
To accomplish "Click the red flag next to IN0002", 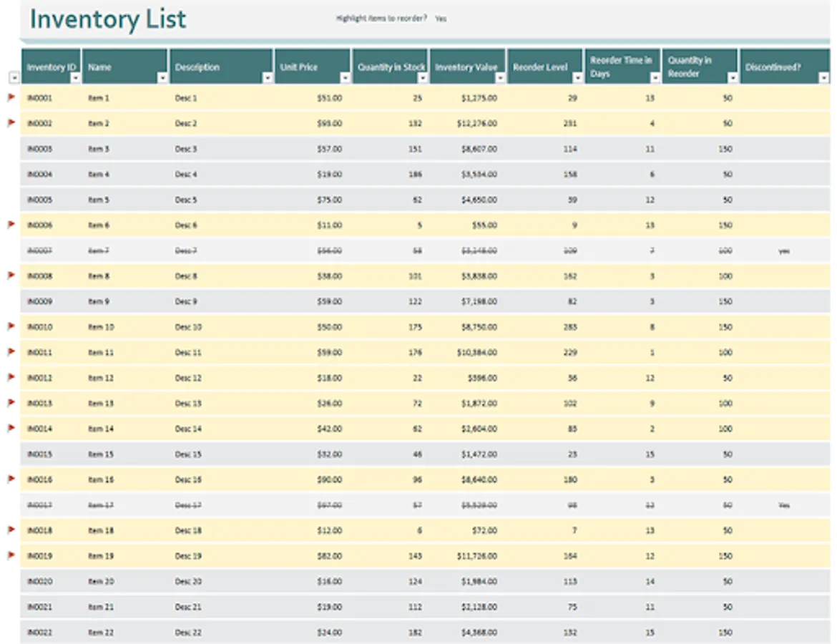I will [11, 122].
